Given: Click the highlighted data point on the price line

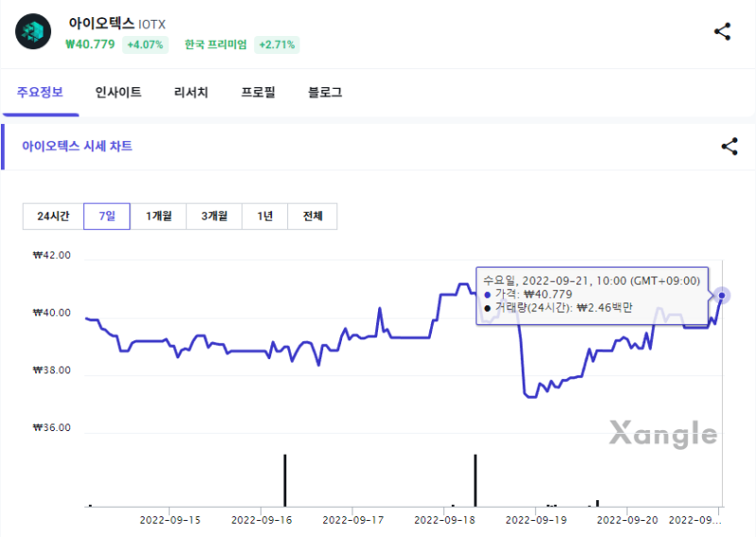Looking at the screenshot, I should [722, 295].
